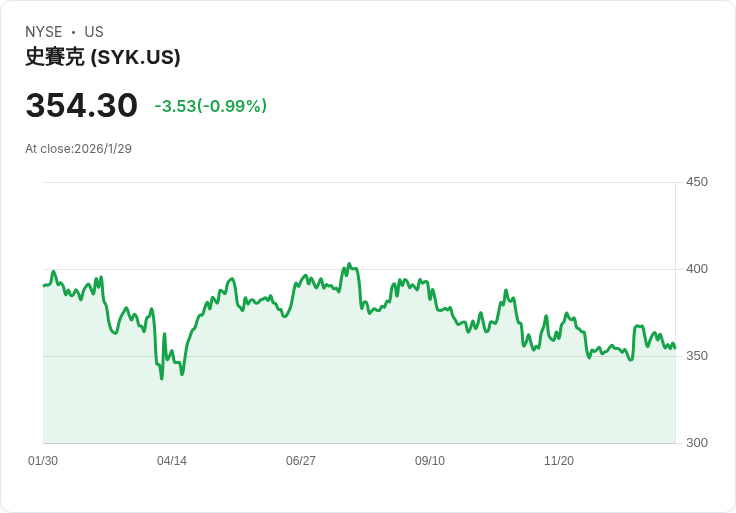Click the 450 y-axis label
This screenshot has width=736, height=513.
coord(696,182)
